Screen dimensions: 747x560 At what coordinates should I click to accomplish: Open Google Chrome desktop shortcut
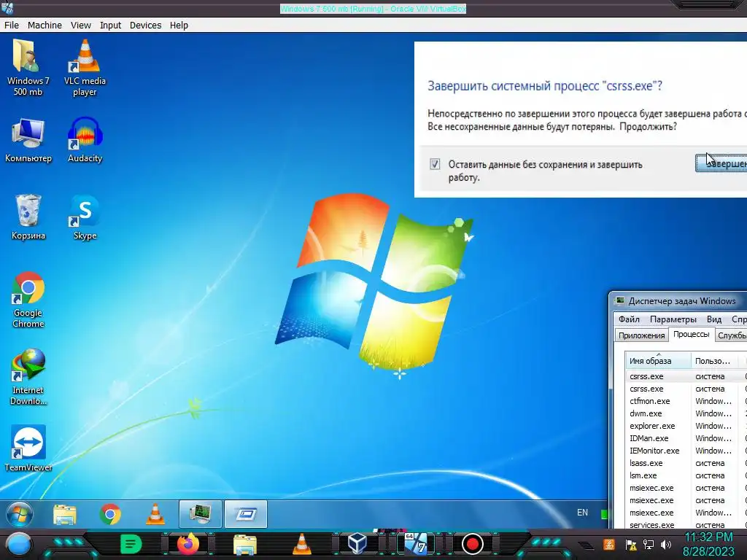(x=28, y=300)
